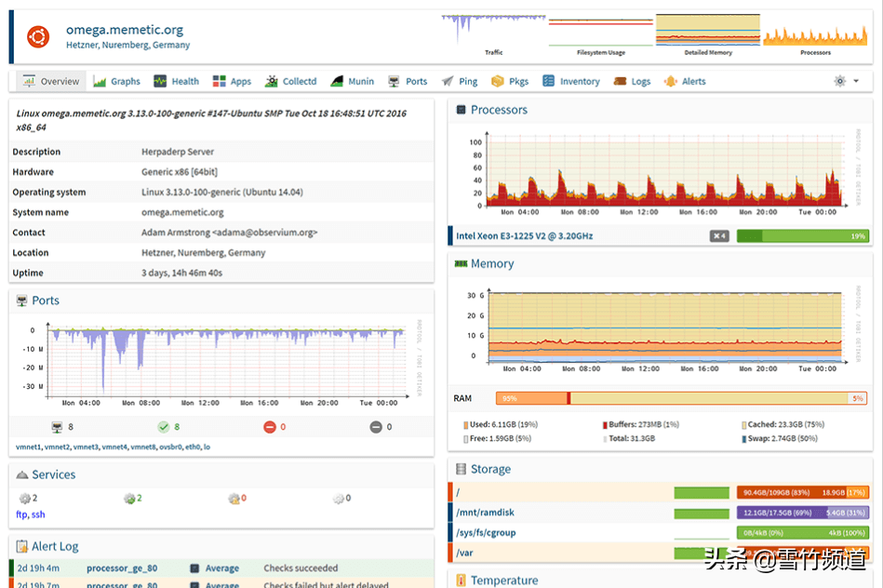Click the processor_ge_80 alert log entry
This screenshot has width=883, height=588.
pyautogui.click(x=122, y=568)
